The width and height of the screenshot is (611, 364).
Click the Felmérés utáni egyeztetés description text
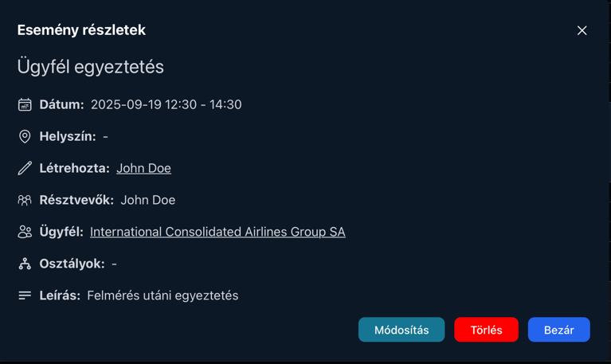click(163, 296)
